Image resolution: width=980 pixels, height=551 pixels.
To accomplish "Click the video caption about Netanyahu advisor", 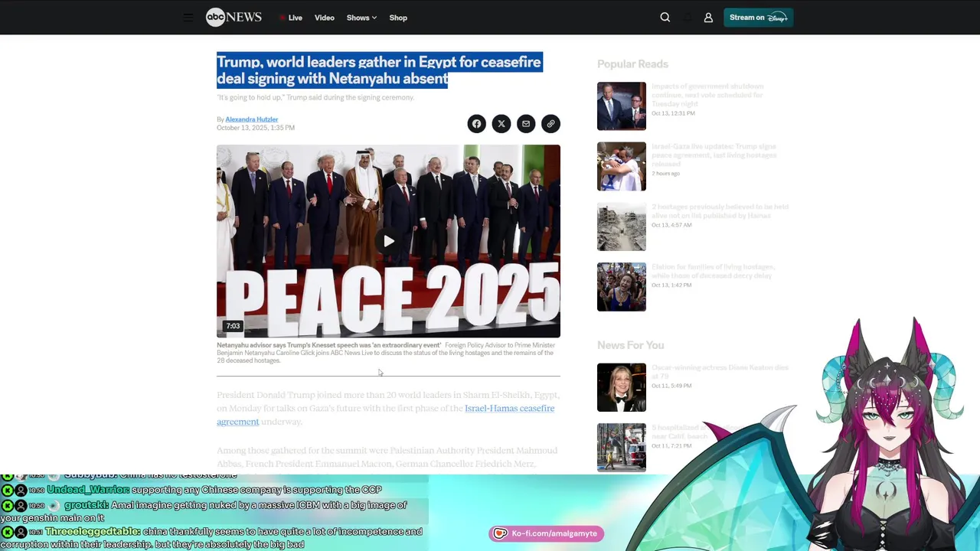I will [387, 353].
